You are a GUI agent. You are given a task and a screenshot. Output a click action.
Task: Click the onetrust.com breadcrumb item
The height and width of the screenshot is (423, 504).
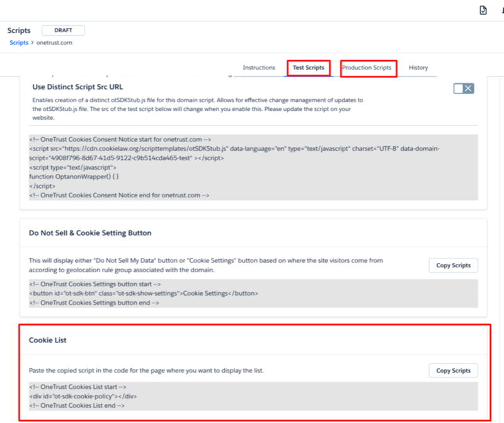[53, 42]
